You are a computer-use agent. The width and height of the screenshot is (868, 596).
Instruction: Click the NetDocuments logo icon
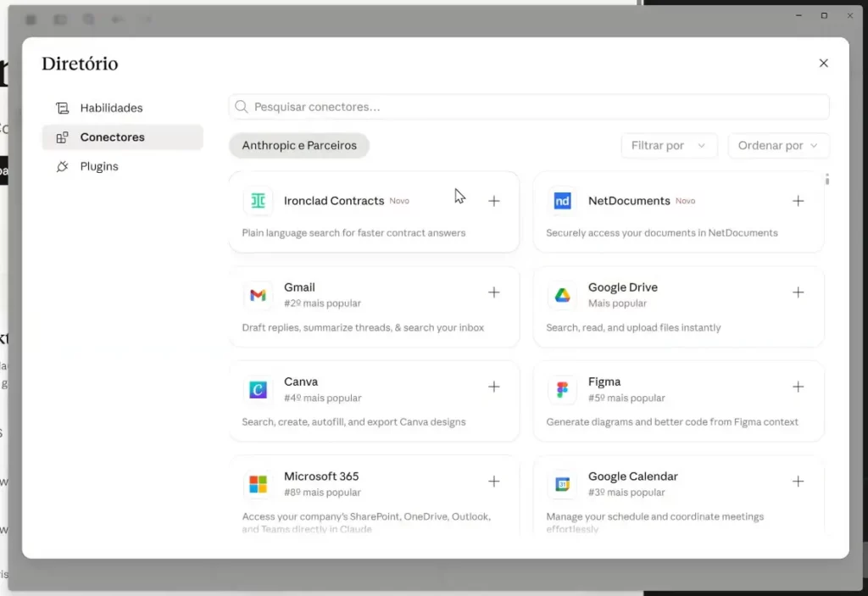(562, 201)
